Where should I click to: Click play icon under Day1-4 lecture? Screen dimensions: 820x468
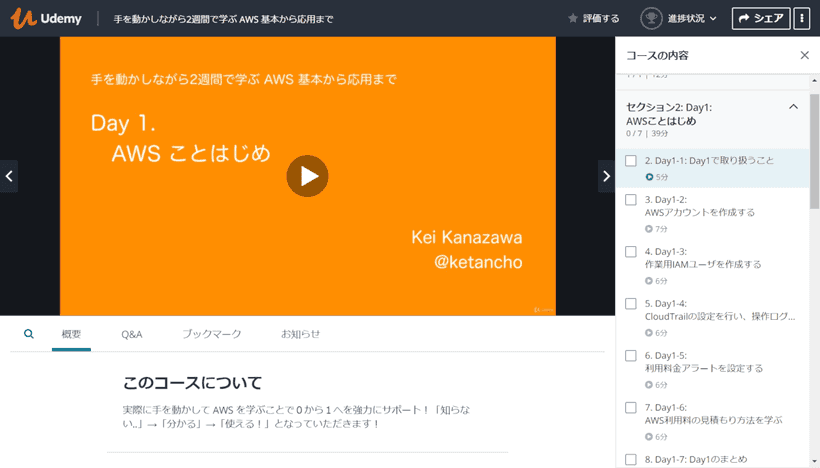click(x=649, y=333)
